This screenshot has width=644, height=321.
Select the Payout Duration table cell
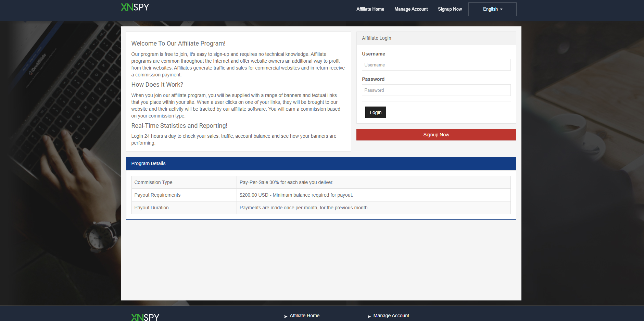coord(184,208)
